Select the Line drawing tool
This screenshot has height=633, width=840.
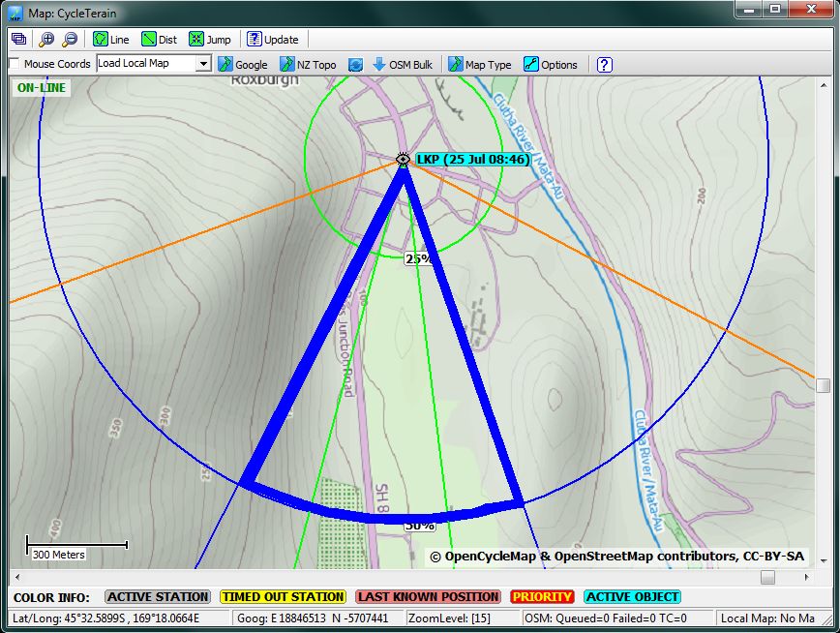click(x=111, y=39)
